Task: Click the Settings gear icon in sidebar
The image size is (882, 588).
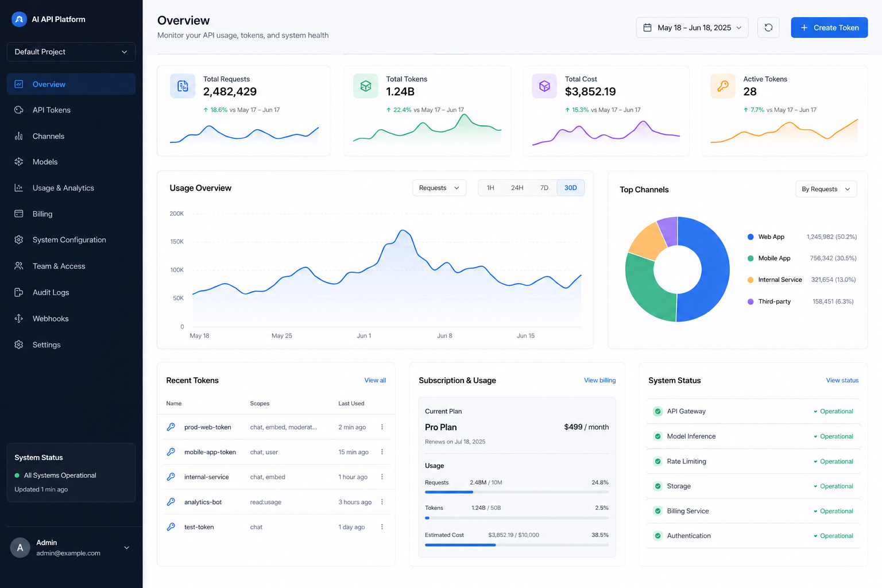Action: point(19,345)
